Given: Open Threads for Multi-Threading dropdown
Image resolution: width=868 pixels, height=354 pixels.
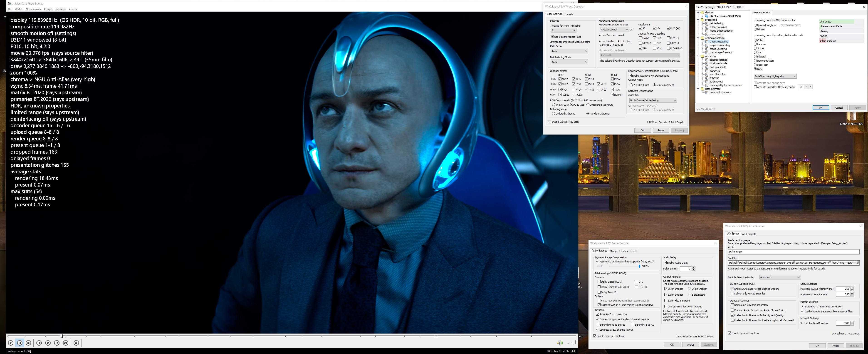Looking at the screenshot, I should [x=563, y=30].
